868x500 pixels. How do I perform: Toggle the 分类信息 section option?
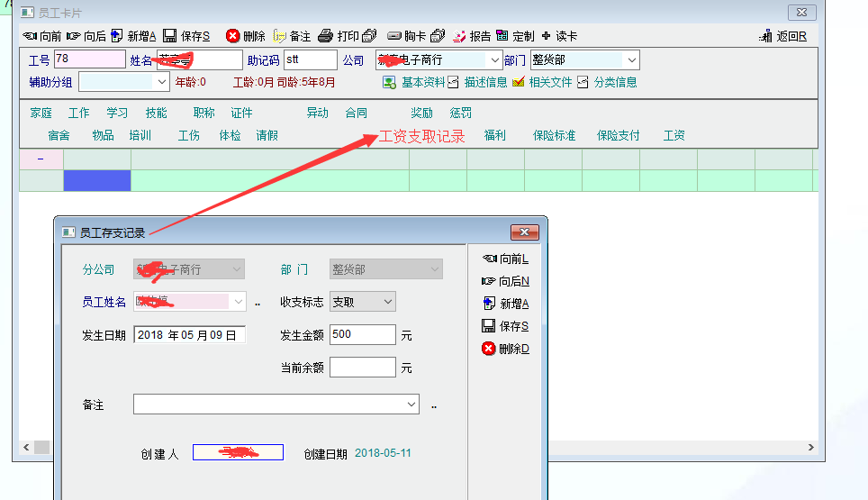click(583, 82)
